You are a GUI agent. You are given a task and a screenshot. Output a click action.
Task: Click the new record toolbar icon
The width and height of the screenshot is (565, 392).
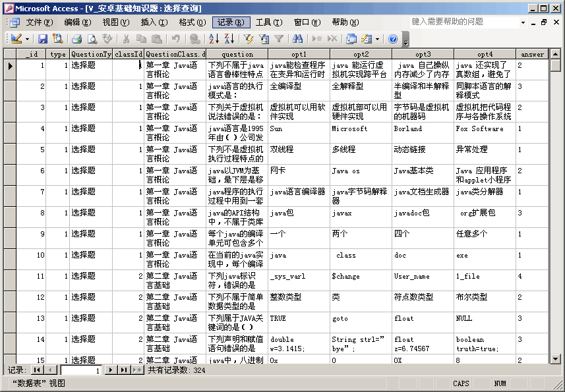[317, 38]
